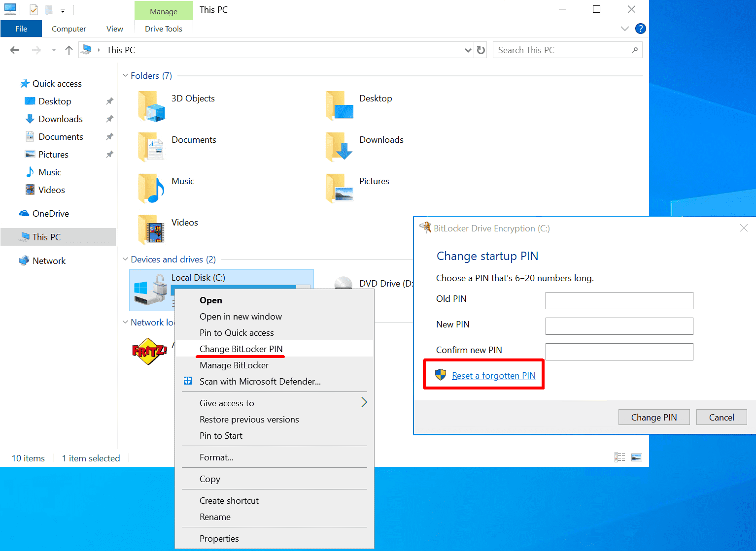Switch to large icons view button

click(637, 457)
